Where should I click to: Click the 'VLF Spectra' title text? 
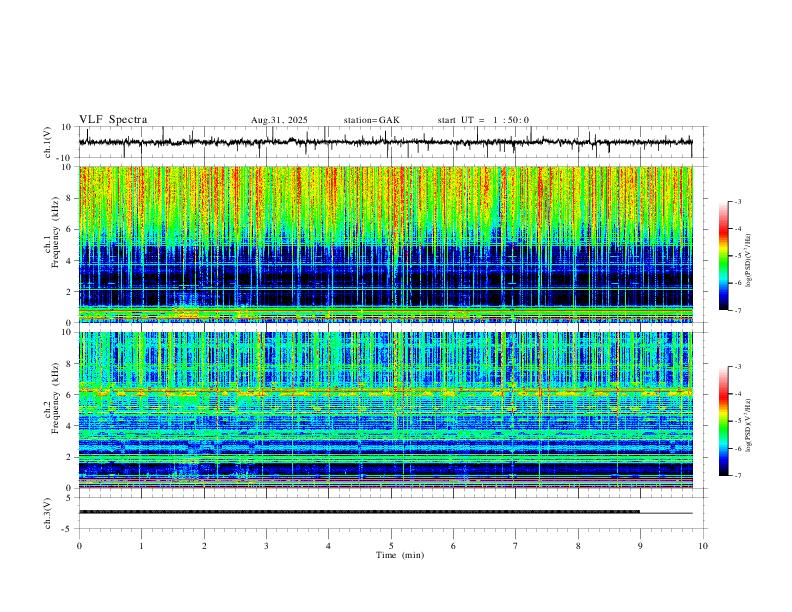[x=113, y=120]
